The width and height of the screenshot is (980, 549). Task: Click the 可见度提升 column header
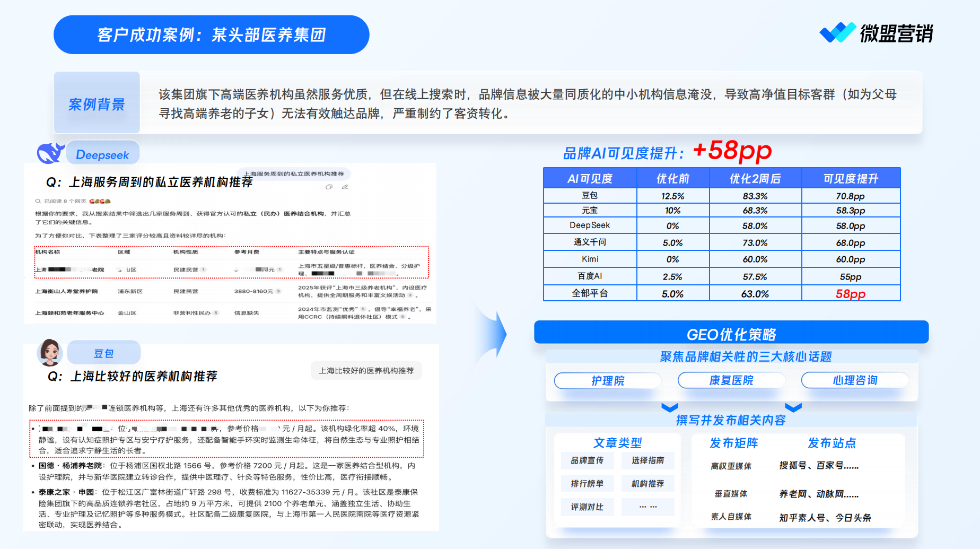pos(851,179)
